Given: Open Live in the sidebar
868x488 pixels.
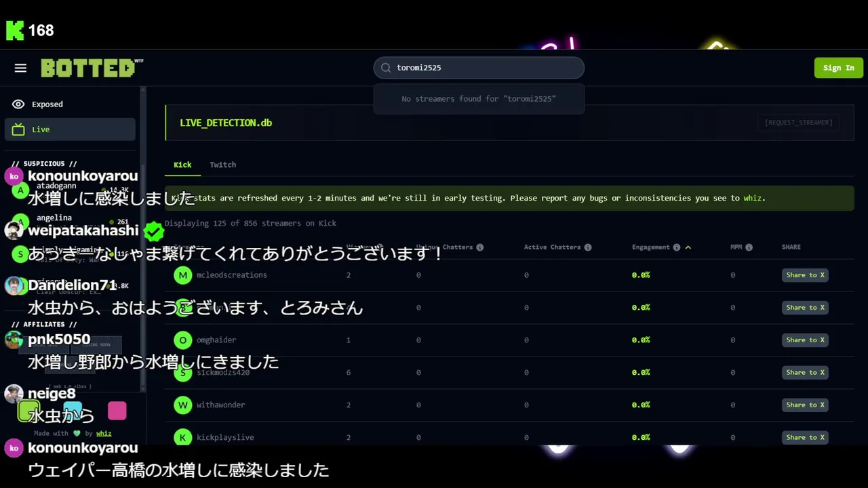Looking at the screenshot, I should [70, 129].
